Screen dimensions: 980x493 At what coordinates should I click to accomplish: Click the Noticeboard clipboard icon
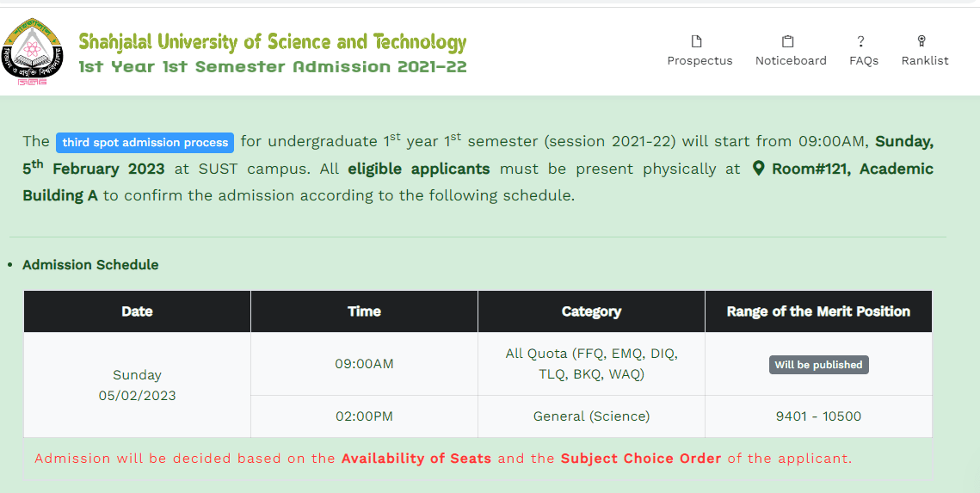(787, 41)
